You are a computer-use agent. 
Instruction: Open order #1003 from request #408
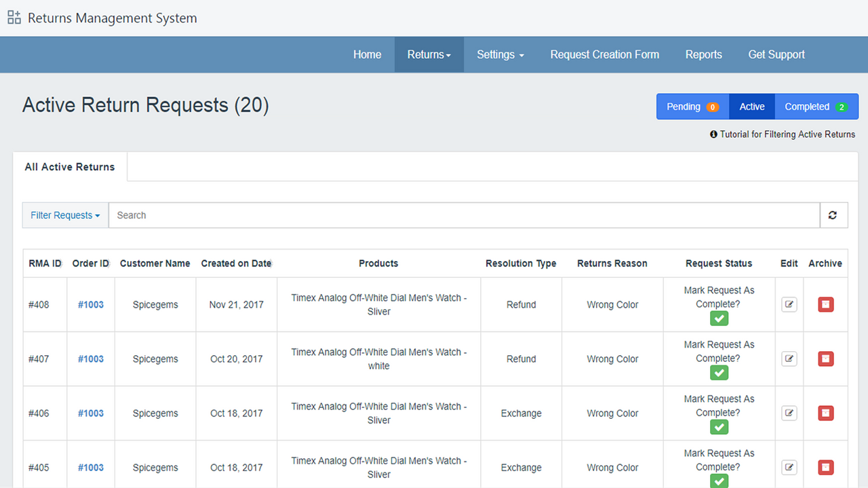coord(90,304)
